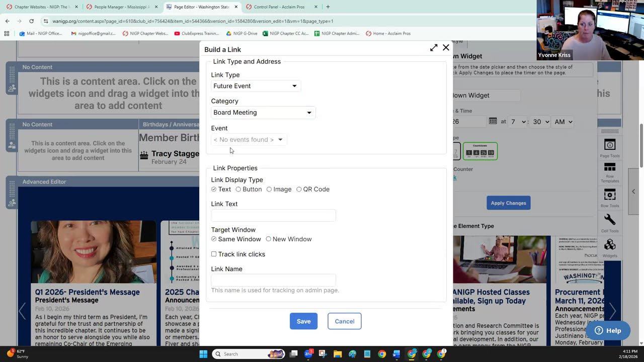Click the Link Text input field

[273, 215]
